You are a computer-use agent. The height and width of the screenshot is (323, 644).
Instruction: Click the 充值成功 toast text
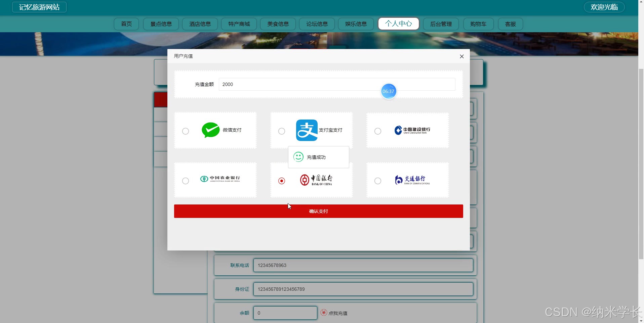point(316,157)
